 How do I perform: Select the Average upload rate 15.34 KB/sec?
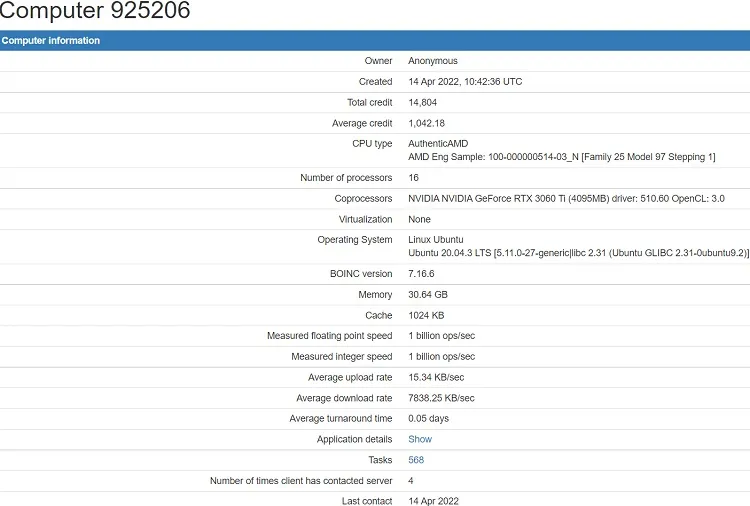pyautogui.click(x=436, y=377)
